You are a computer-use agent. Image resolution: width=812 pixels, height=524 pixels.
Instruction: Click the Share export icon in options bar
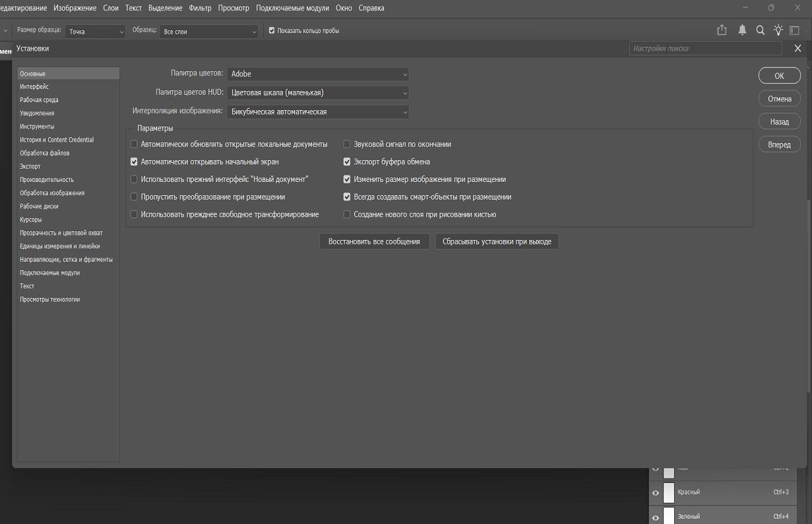click(722, 30)
